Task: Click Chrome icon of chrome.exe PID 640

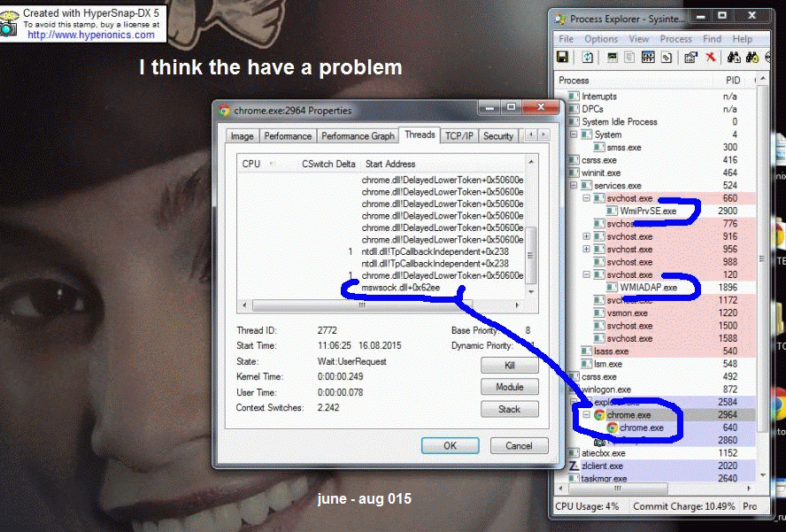Action: [x=612, y=428]
